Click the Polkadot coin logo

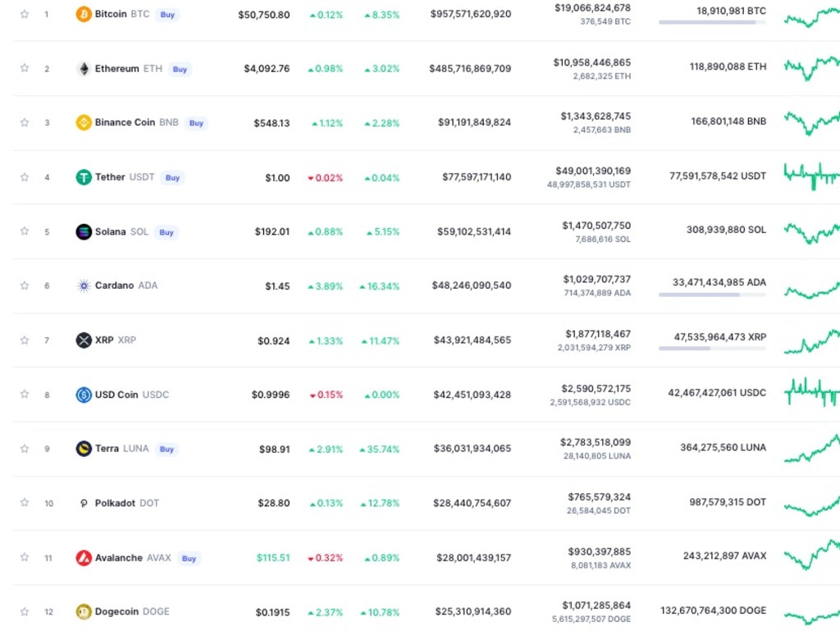(x=84, y=503)
